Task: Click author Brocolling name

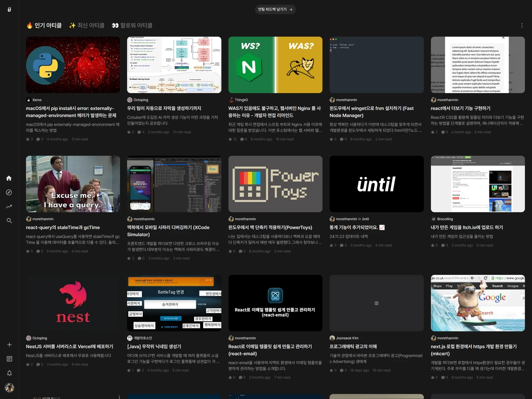Action: [445, 219]
